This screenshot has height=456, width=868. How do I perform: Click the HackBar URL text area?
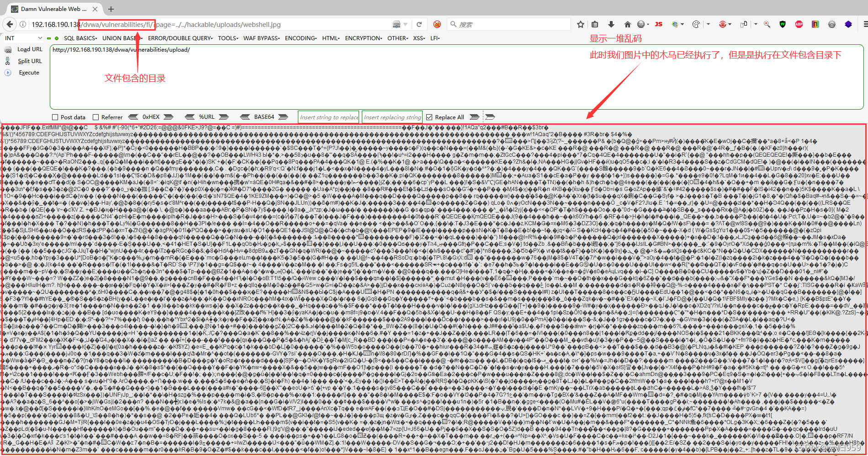tap(456, 77)
